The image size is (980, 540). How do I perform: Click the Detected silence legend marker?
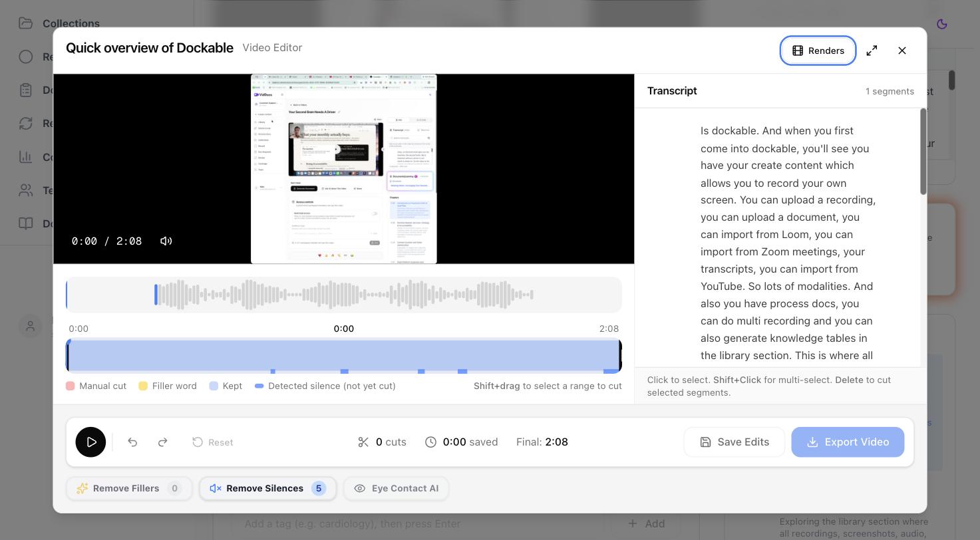(x=259, y=386)
